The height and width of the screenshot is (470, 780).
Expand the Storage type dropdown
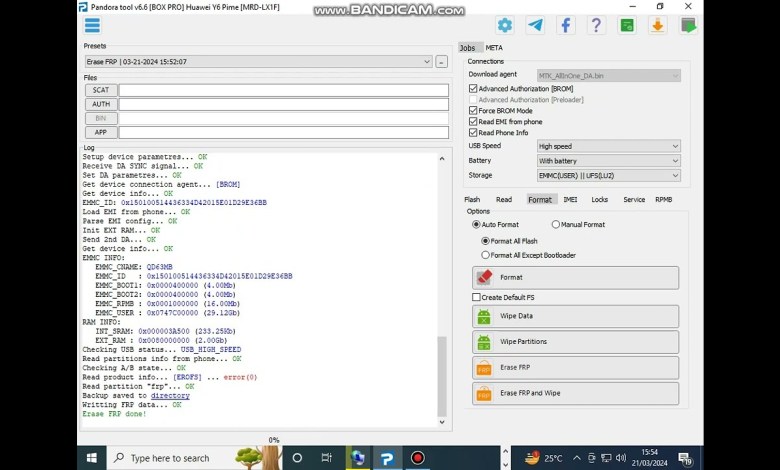click(608, 175)
